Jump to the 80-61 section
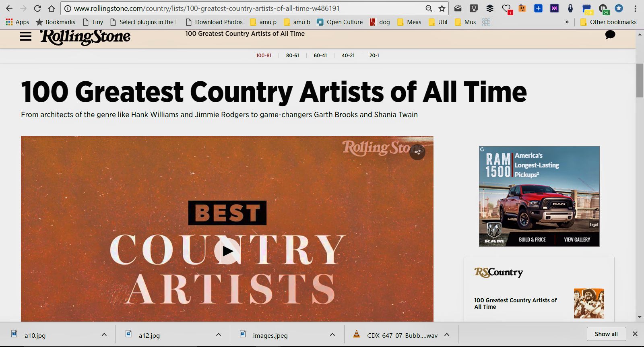Screen dimensions: 644x347 tap(293, 56)
